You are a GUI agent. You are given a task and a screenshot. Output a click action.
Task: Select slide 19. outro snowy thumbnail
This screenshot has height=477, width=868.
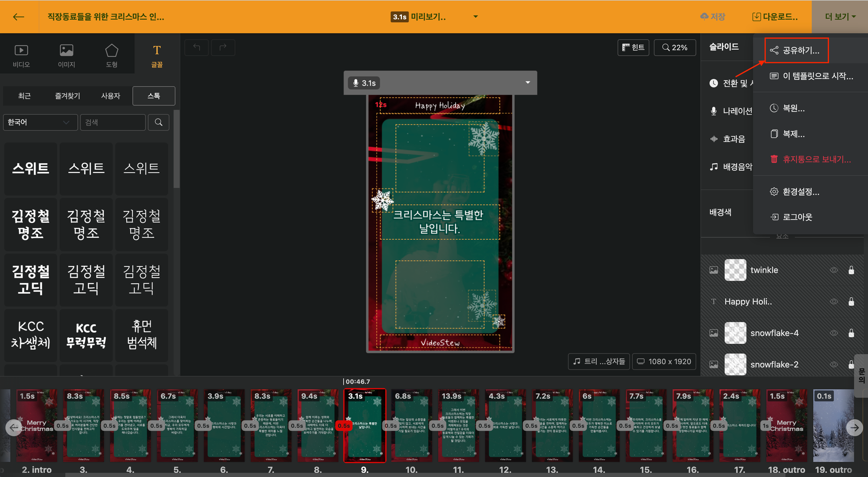(x=833, y=426)
